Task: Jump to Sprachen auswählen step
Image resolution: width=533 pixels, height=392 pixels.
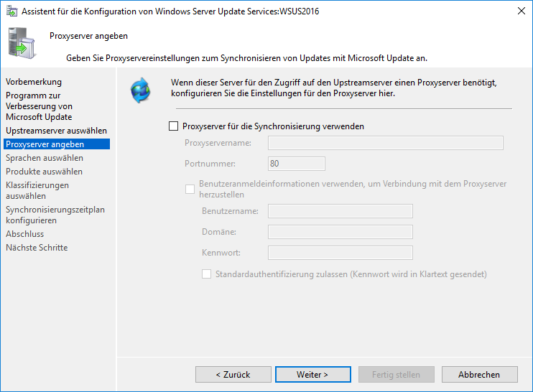Action: 45,158
